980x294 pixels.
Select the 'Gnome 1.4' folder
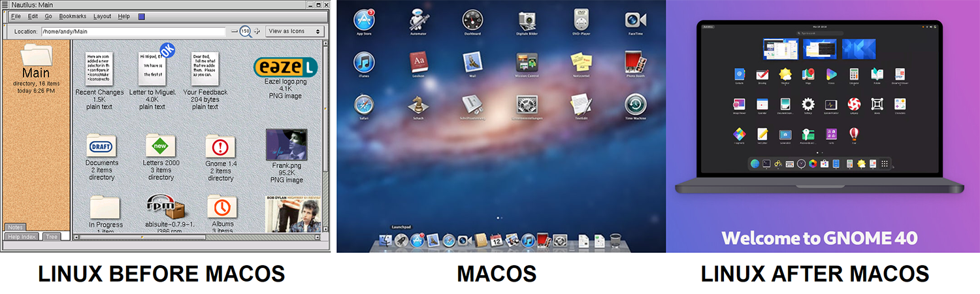click(x=220, y=146)
